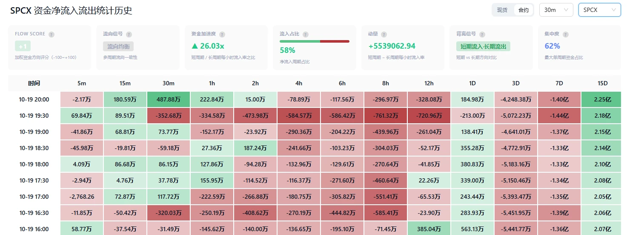This screenshot has height=235, width=644.
Task: Open help icon beside 流入占比
Action: coord(306,34)
